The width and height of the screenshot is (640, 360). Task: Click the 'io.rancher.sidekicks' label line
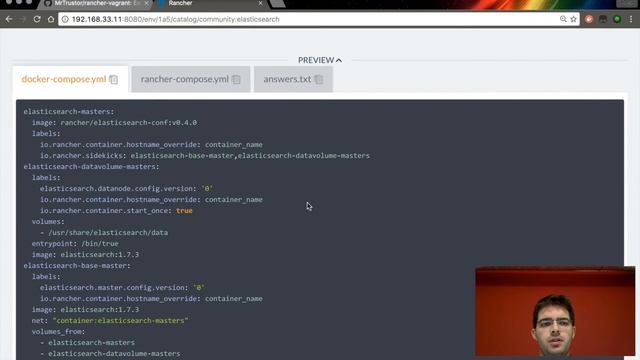(x=205, y=156)
